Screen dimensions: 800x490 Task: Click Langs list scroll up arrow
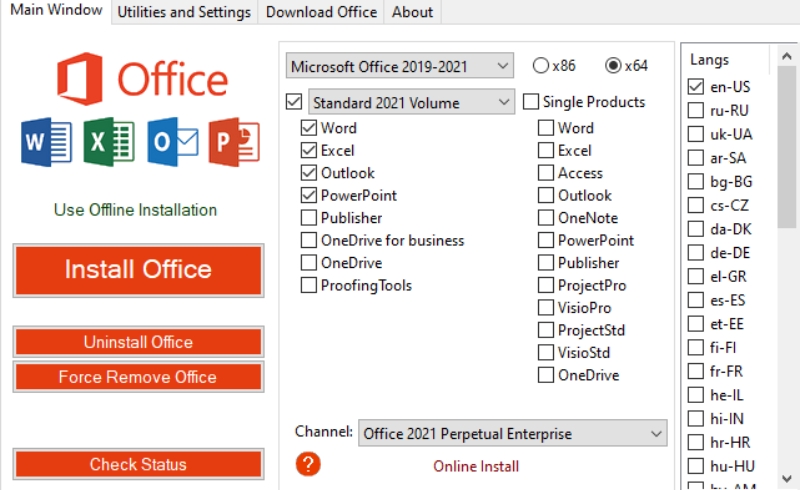point(787,56)
